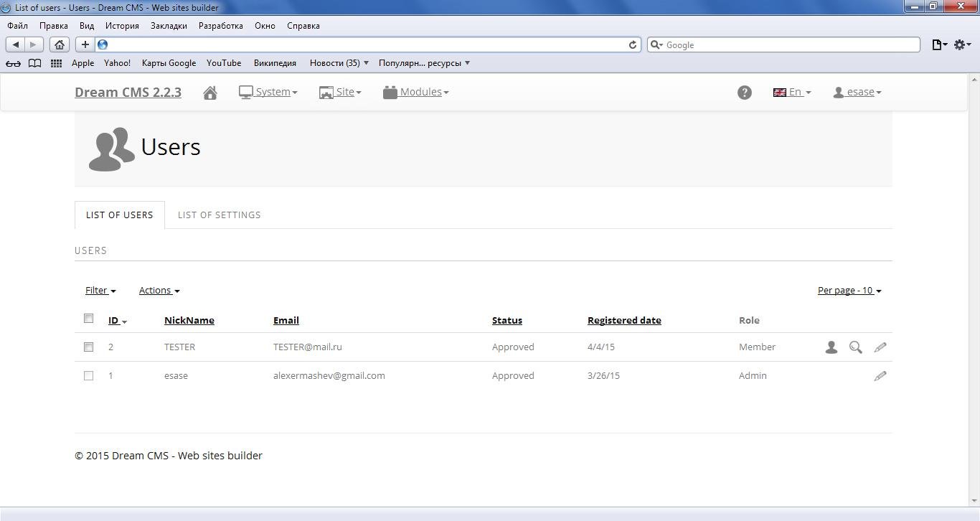Click the pencil edit icon for TESTER

pos(880,347)
